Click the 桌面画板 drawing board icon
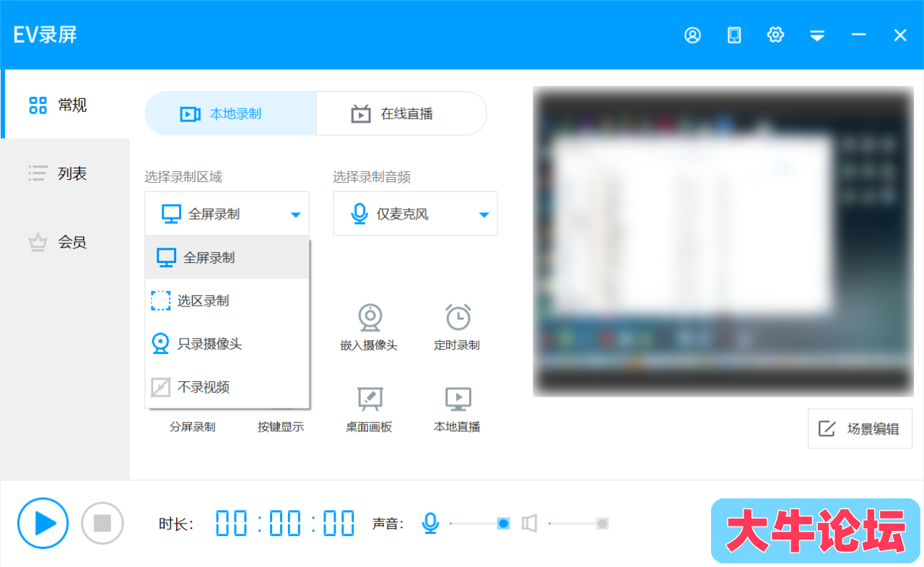This screenshot has height=567, width=924. coord(370,399)
